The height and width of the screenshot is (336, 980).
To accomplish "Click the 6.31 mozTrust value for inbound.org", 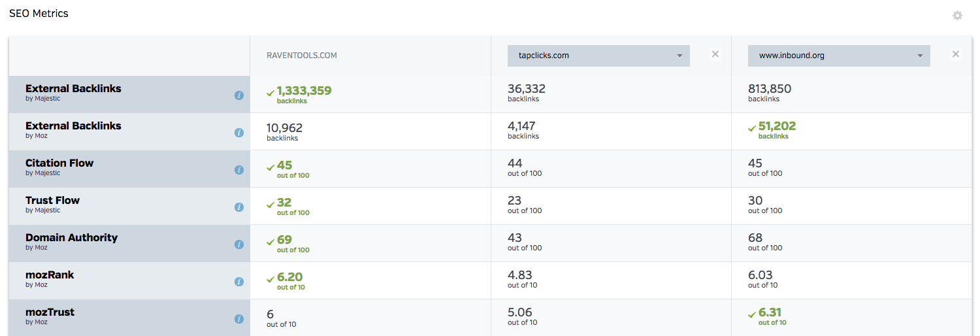I will (770, 313).
